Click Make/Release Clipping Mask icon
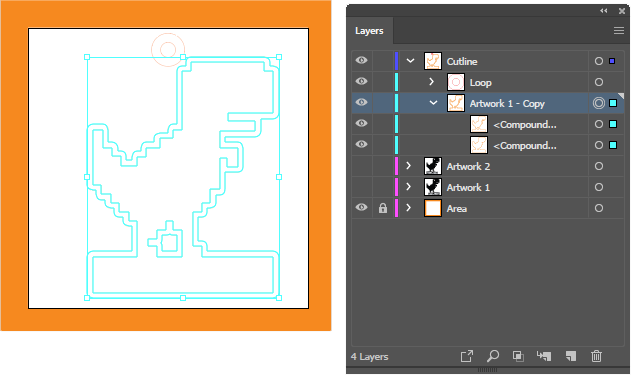Image resolution: width=631 pixels, height=375 pixels. click(x=518, y=356)
